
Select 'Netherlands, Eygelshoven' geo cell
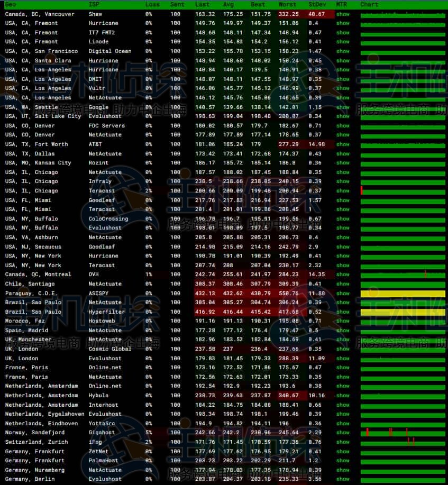pos(44,414)
